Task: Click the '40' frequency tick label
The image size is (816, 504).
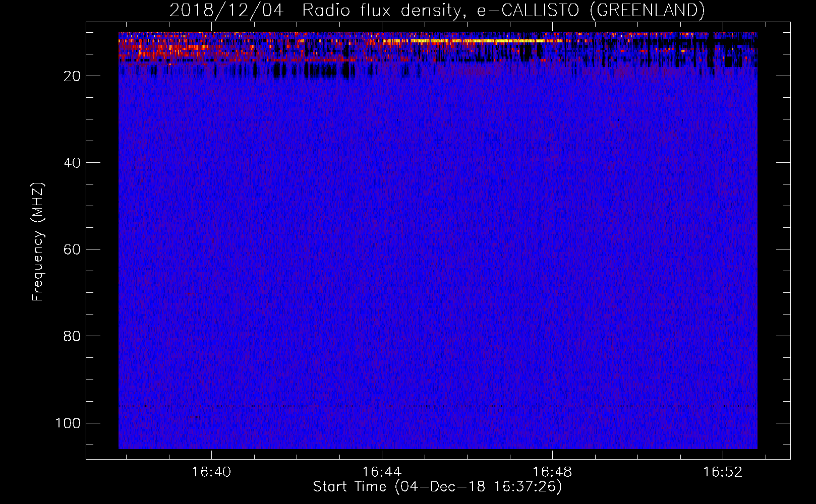Action: (x=72, y=163)
